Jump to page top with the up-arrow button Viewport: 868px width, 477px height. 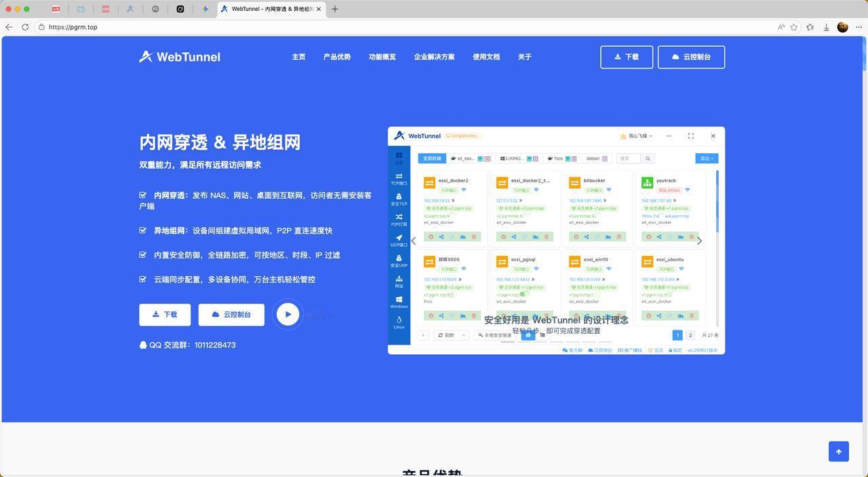point(839,451)
